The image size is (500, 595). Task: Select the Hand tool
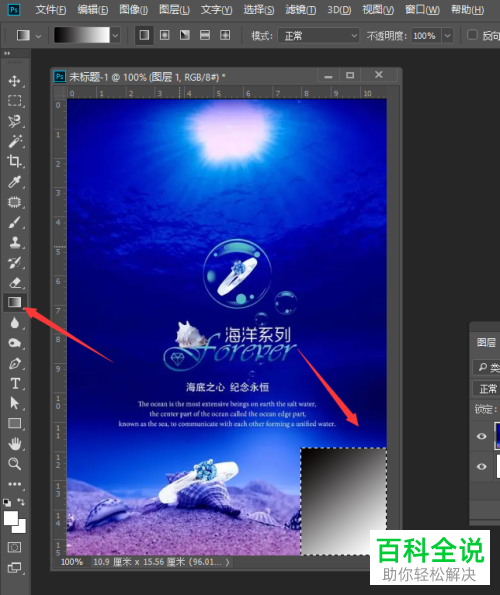14,444
